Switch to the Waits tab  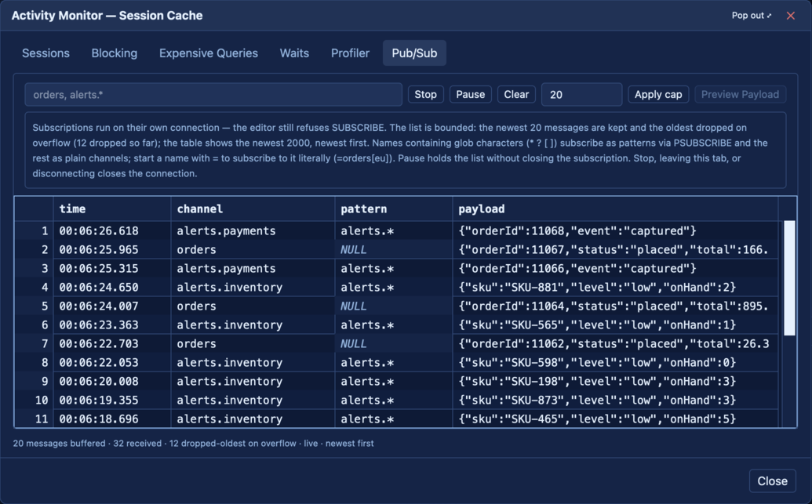294,53
